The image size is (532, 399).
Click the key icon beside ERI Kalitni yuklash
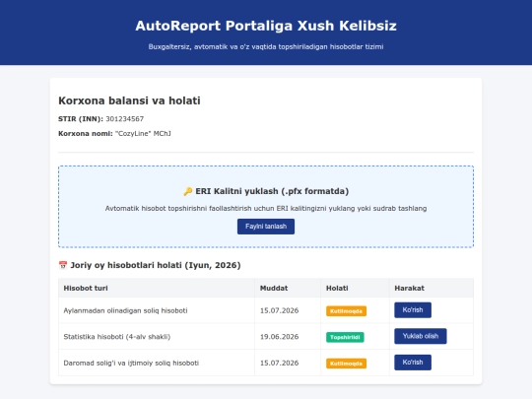click(x=187, y=192)
